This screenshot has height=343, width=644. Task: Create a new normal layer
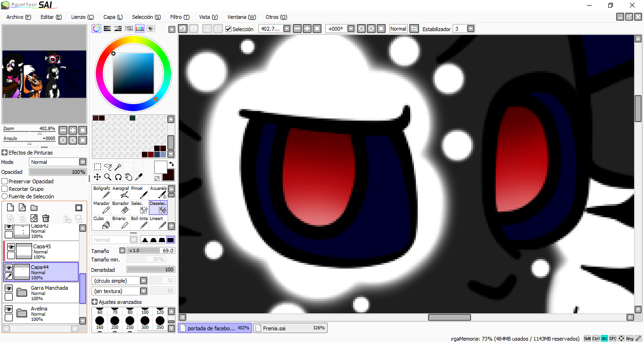[10, 207]
